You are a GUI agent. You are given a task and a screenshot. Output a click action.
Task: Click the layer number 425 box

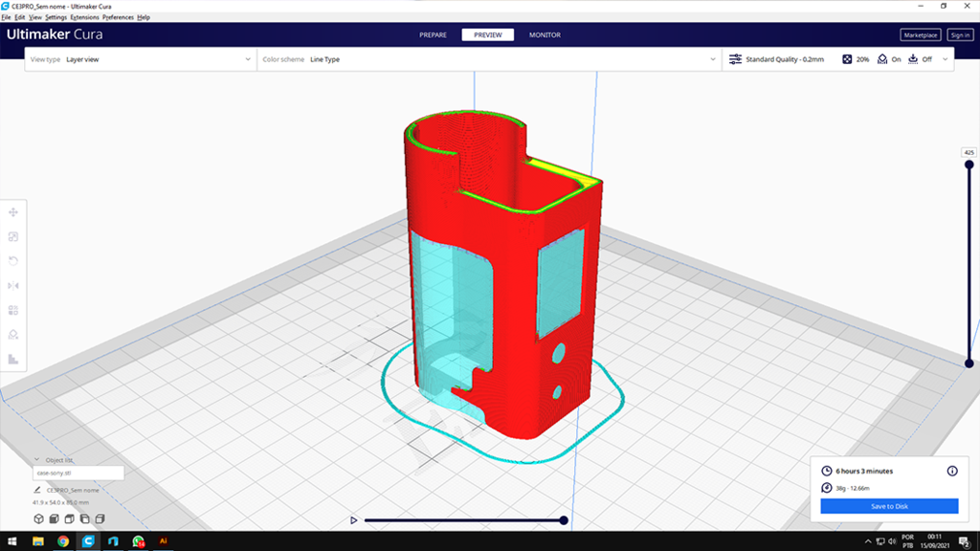pos(969,152)
